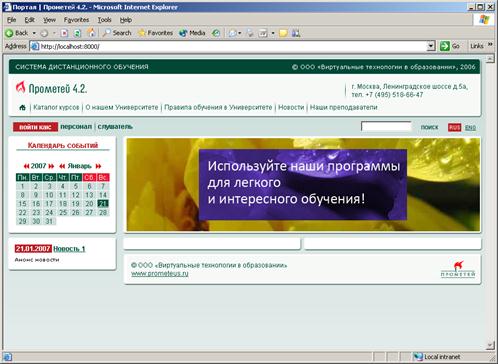Log in as слушатель

click(x=115, y=127)
